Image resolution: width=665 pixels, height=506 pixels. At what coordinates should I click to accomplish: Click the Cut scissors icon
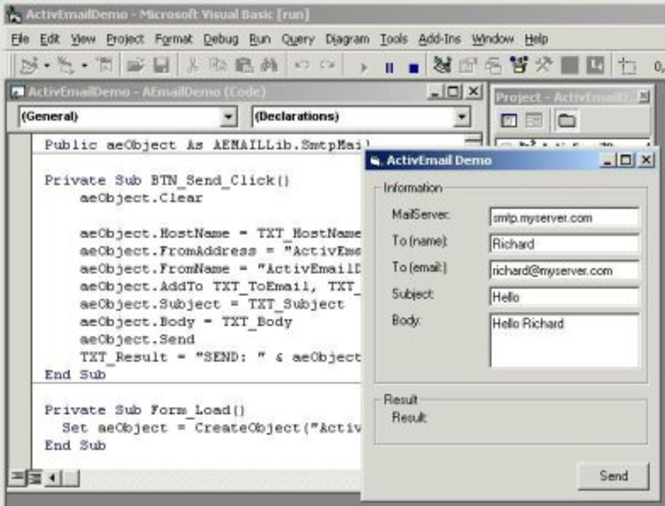coord(193,66)
